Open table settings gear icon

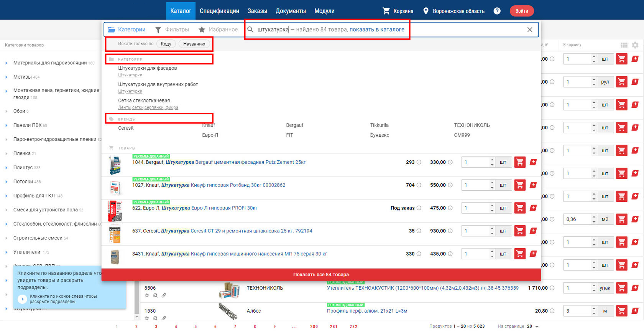635,45
